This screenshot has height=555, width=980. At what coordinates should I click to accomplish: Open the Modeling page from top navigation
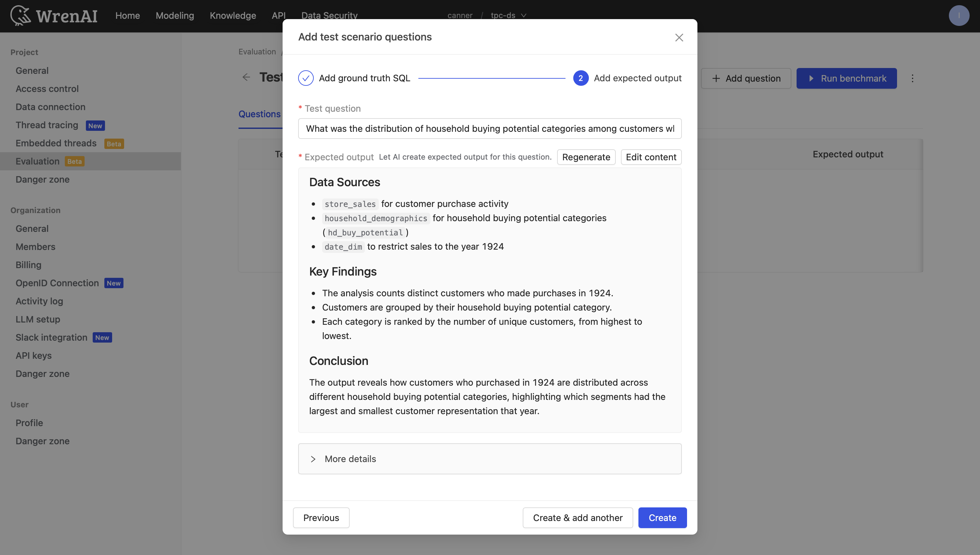175,16
